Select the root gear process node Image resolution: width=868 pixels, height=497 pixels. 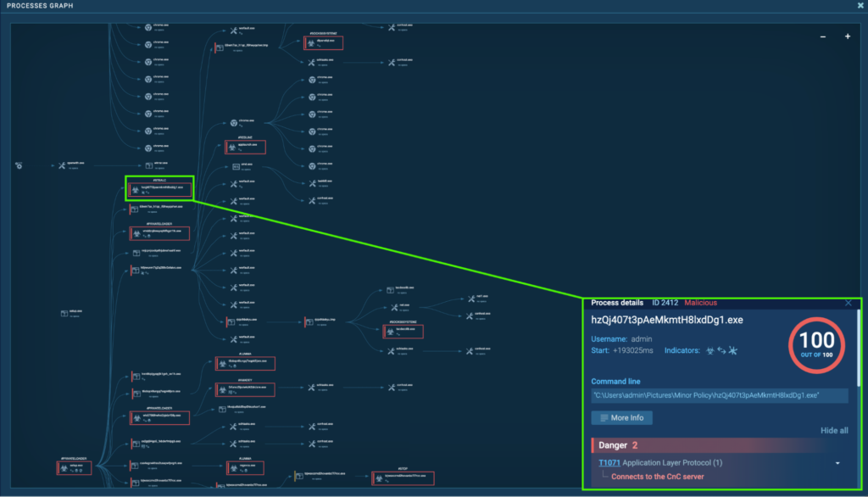19,165
